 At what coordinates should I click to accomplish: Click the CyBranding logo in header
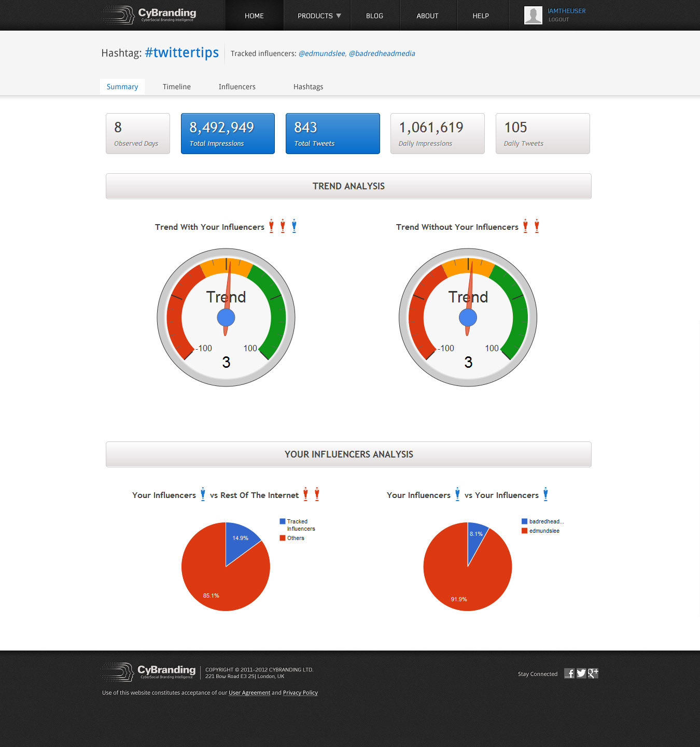click(x=149, y=15)
